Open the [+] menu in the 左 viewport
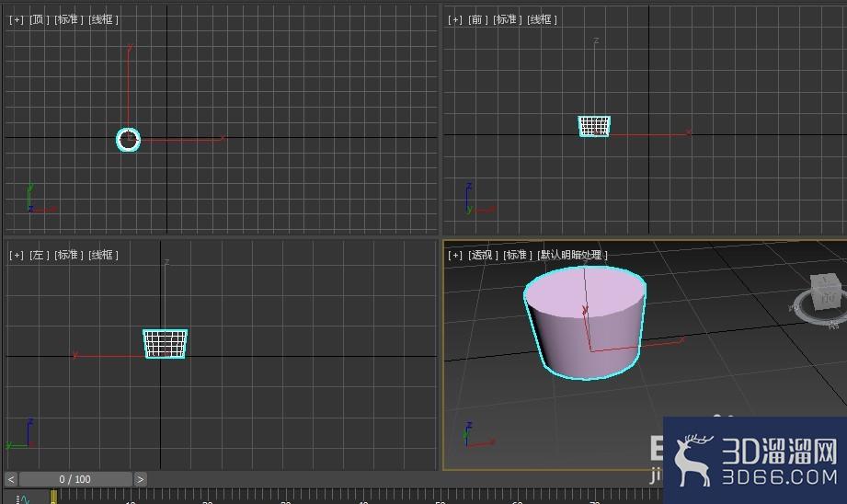The image size is (847, 504). click(17, 255)
